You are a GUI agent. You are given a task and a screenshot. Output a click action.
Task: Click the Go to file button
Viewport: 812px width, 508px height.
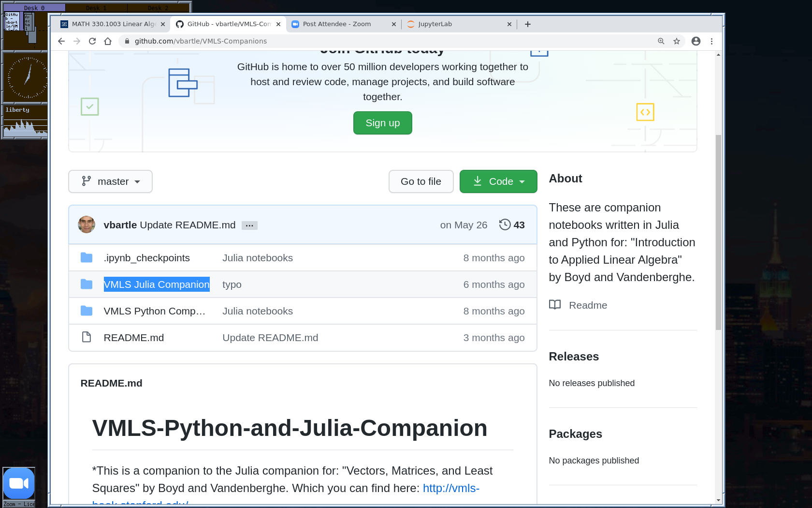click(x=421, y=181)
